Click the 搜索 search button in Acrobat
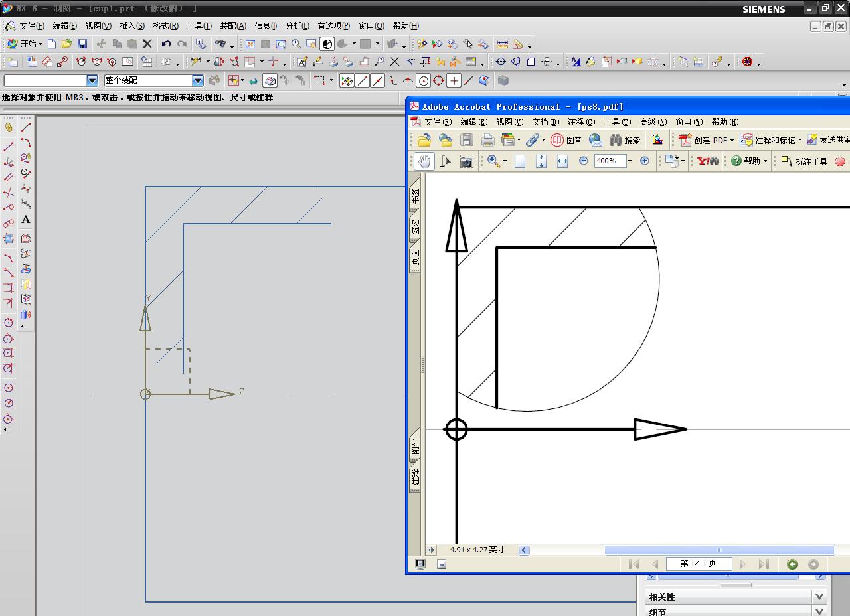 point(625,140)
